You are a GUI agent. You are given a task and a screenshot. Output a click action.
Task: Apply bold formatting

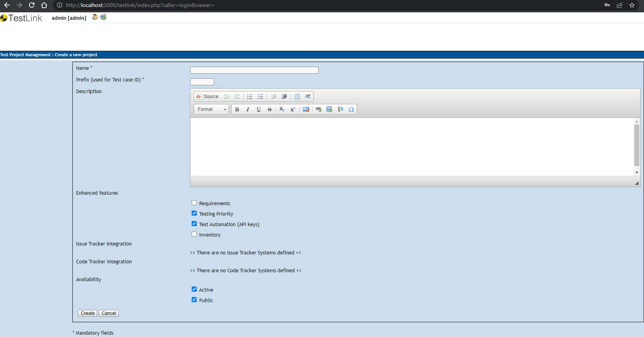click(x=237, y=109)
